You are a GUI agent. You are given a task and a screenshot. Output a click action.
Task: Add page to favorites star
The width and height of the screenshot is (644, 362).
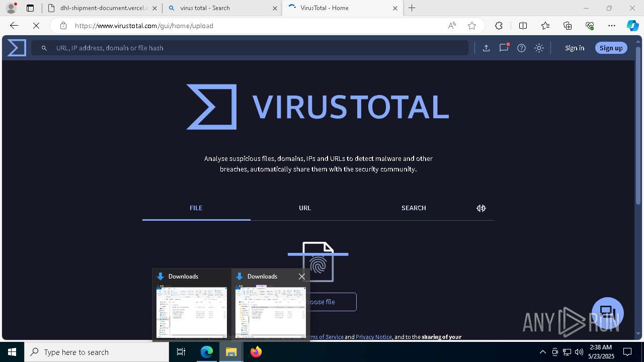click(472, 26)
